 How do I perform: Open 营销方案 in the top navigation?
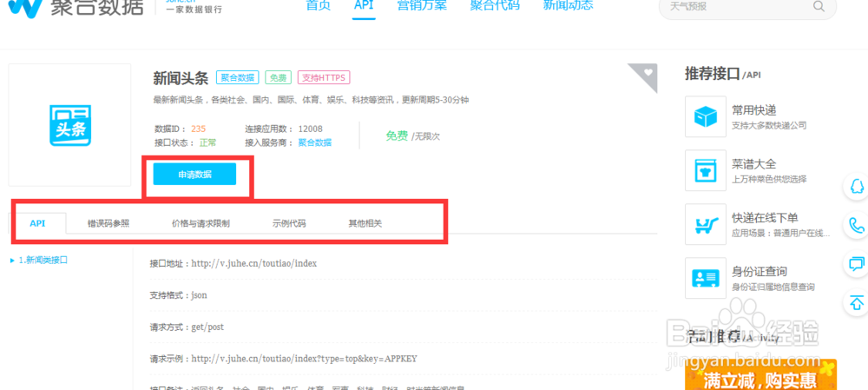click(422, 5)
